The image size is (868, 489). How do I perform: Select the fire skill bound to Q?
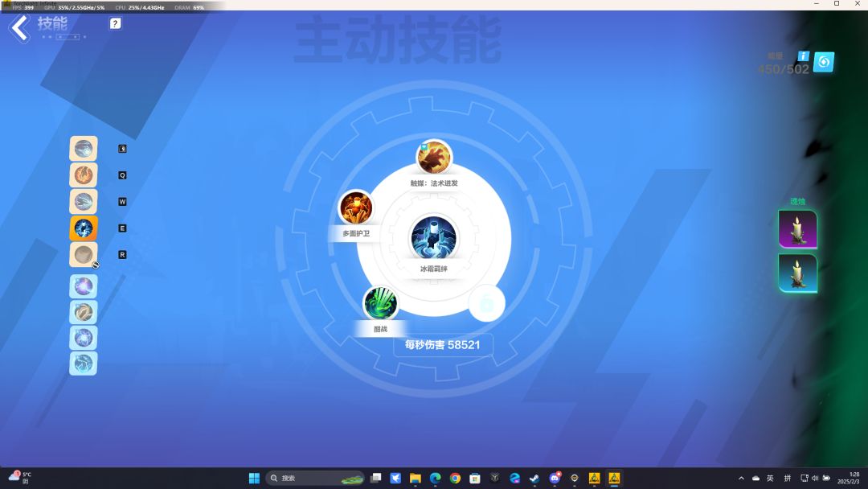[x=83, y=175]
